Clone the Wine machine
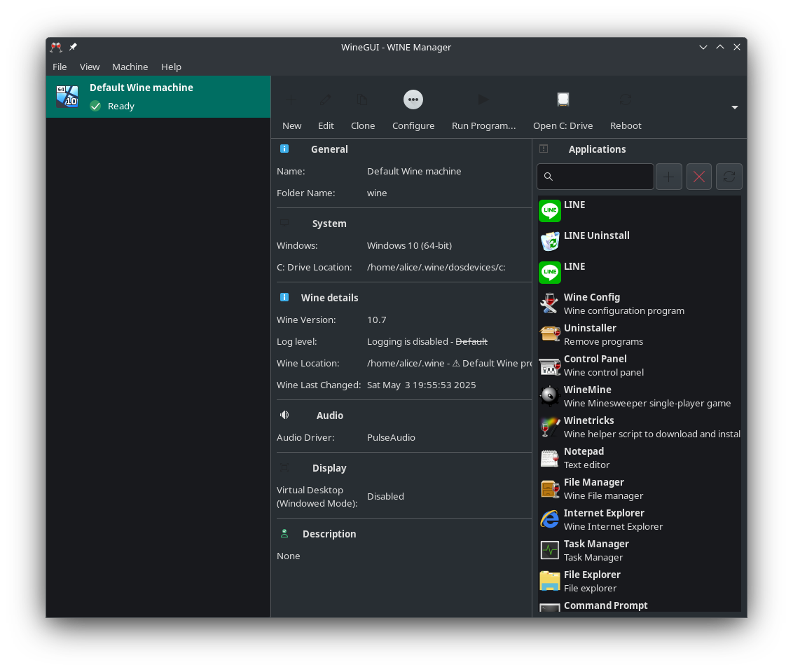Viewport: 793px width, 672px height. [362, 109]
